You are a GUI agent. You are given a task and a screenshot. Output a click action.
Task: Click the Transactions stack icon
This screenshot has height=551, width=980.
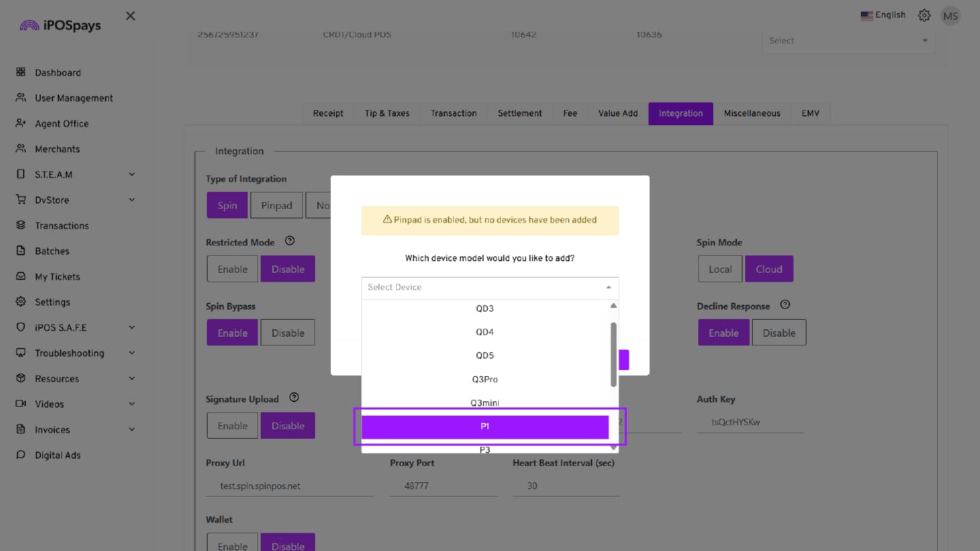[x=20, y=225]
